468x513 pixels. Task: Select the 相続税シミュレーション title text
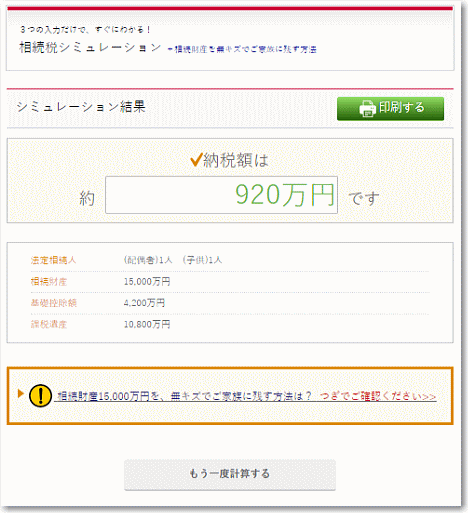tap(90, 48)
